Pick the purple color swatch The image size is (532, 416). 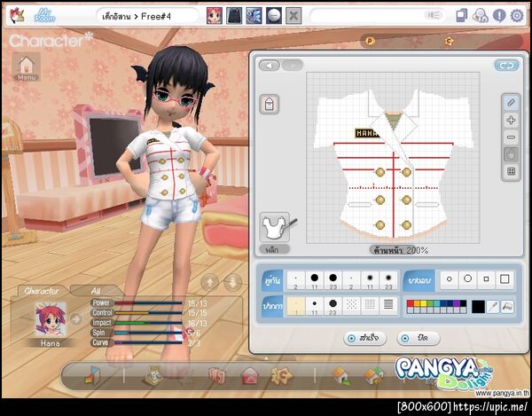pyautogui.click(x=457, y=303)
